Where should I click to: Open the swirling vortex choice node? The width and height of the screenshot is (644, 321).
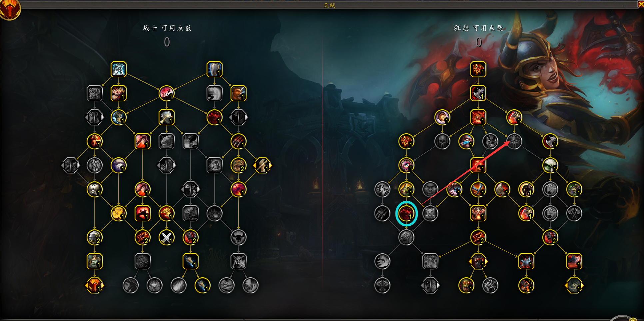(x=574, y=285)
